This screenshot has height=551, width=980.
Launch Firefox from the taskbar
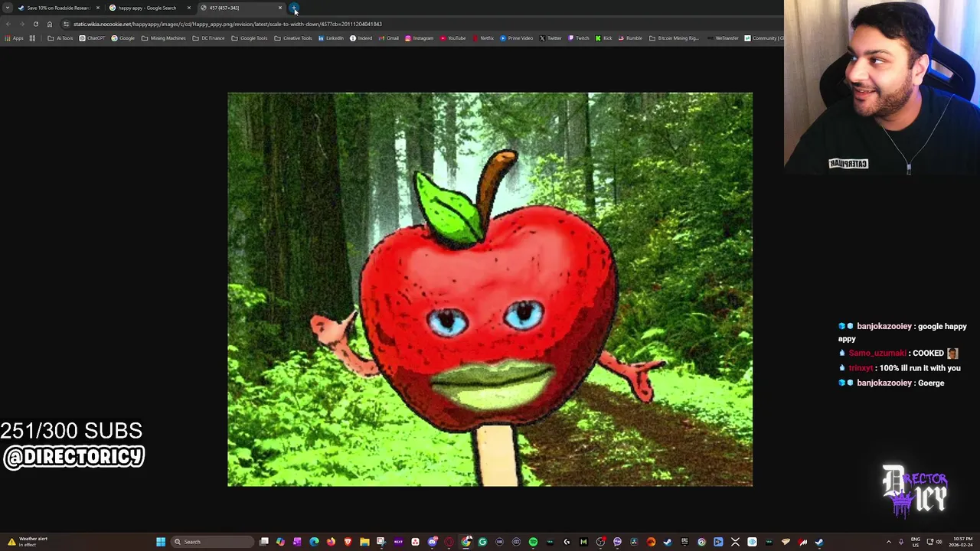(331, 542)
